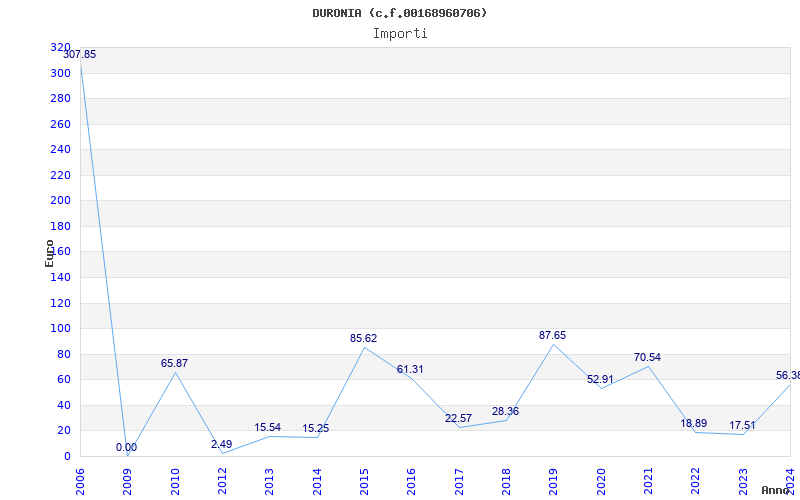Click the 100 y-axis tick label
This screenshot has height=500, width=800.
click(x=60, y=329)
